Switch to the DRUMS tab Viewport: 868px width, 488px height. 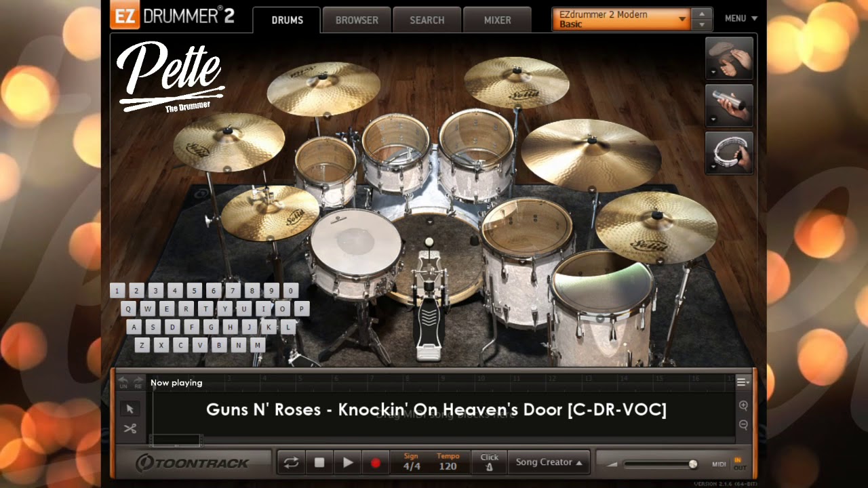pos(288,20)
